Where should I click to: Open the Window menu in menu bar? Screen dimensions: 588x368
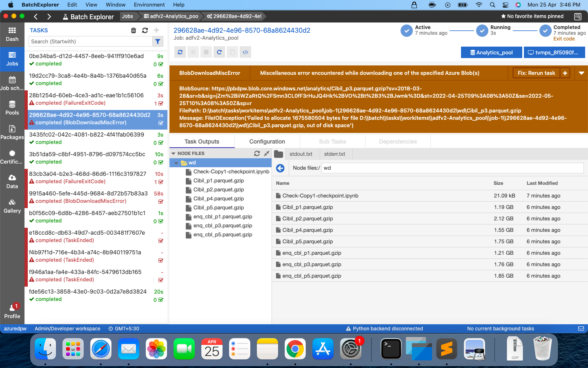click(116, 5)
